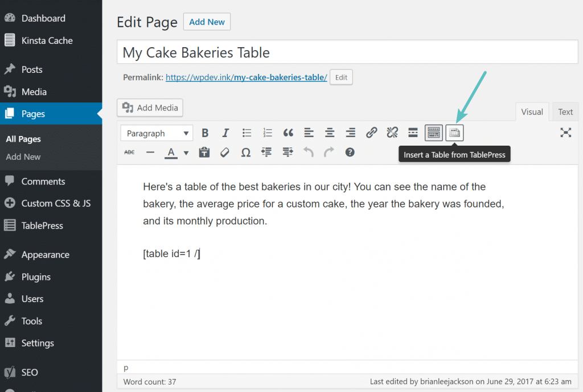Apply the current text color swatch
Screen dimensions: 583x392
tap(171, 152)
